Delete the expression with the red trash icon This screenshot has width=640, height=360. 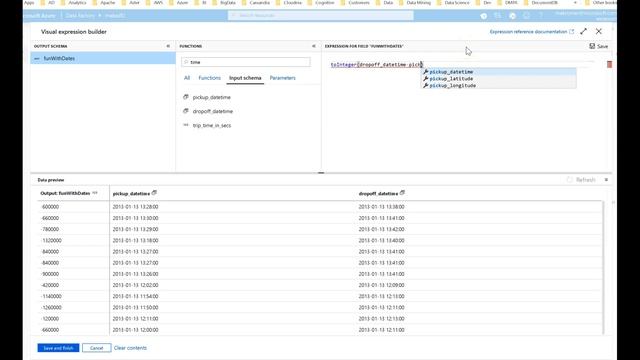609,64
